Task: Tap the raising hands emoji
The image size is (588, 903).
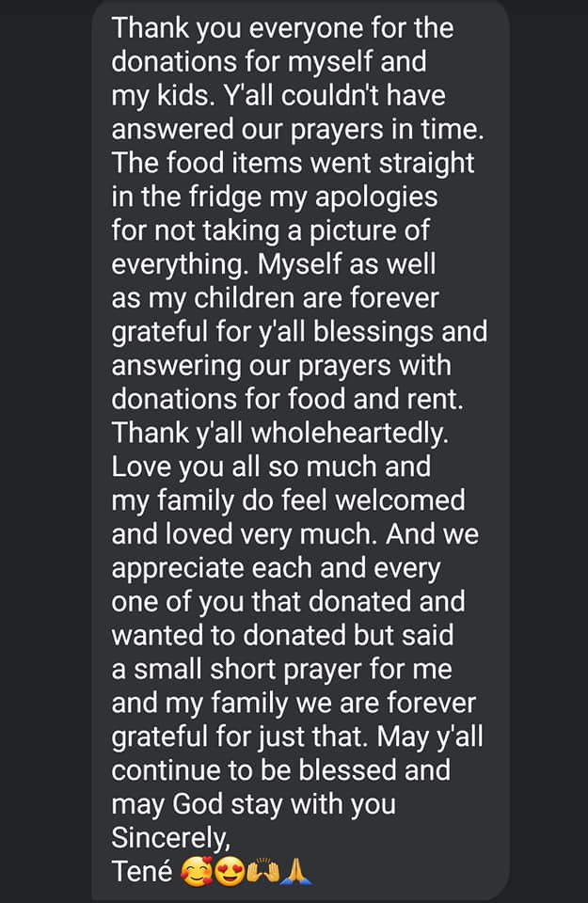Action: tap(262, 872)
